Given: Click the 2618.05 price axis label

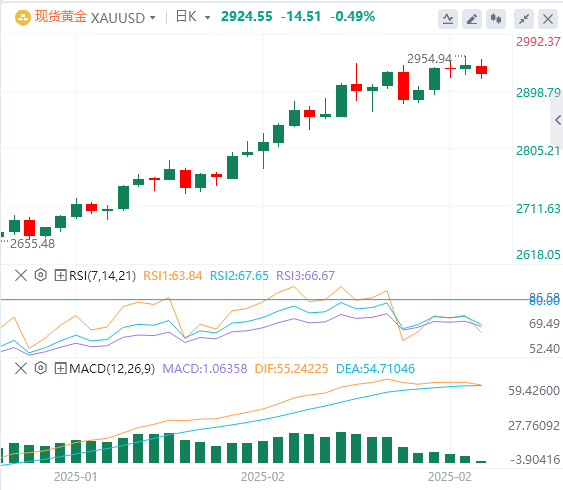Looking at the screenshot, I should pos(538,255).
